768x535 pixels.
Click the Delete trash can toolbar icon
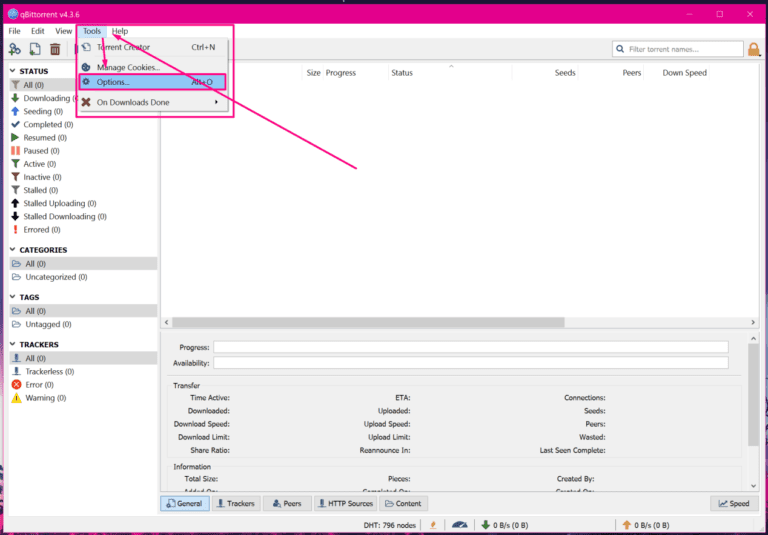coord(55,49)
